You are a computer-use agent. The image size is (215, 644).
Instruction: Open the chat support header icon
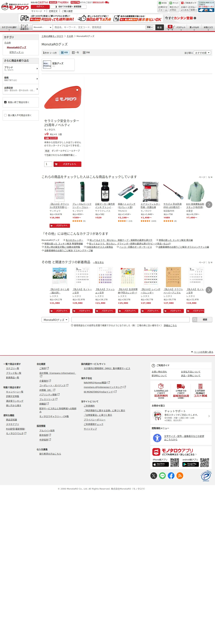point(174,7)
